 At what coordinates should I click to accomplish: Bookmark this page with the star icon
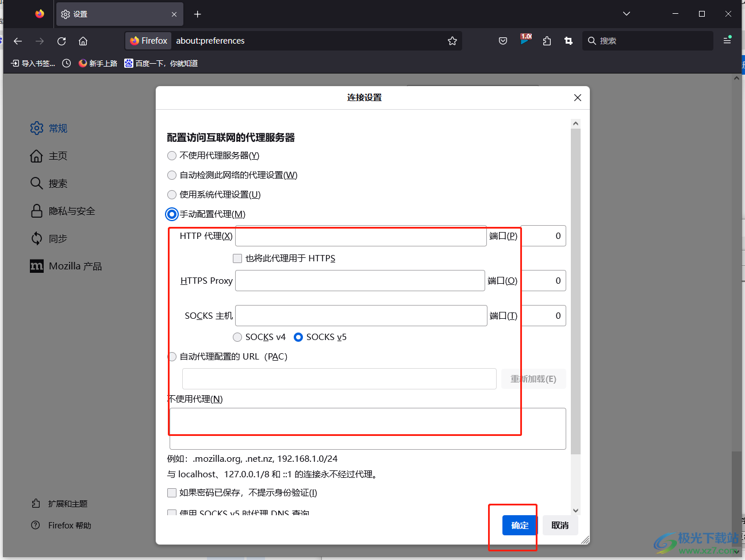click(x=452, y=41)
